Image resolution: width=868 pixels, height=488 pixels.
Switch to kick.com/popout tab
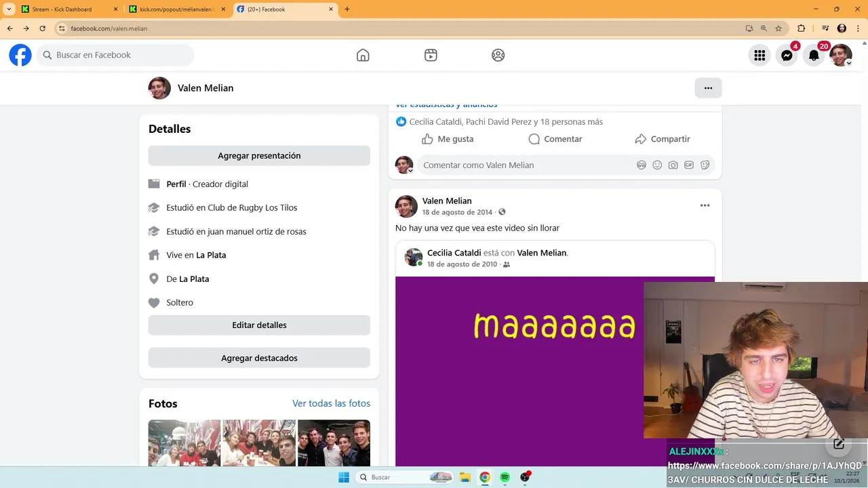point(176,9)
